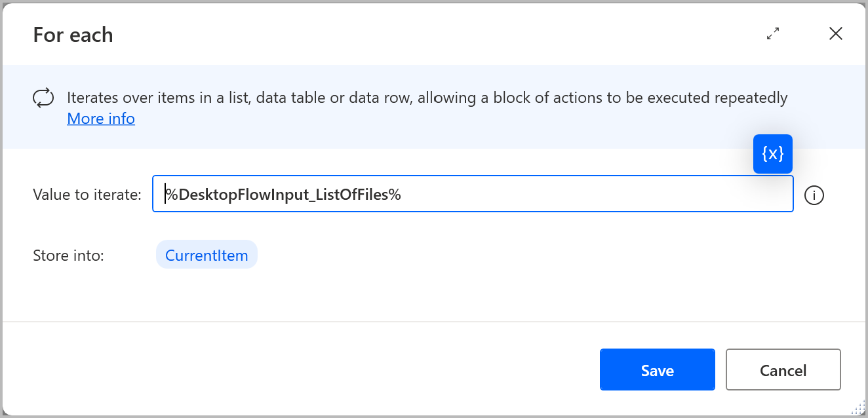Open the More info link
The image size is (868, 418).
101,119
